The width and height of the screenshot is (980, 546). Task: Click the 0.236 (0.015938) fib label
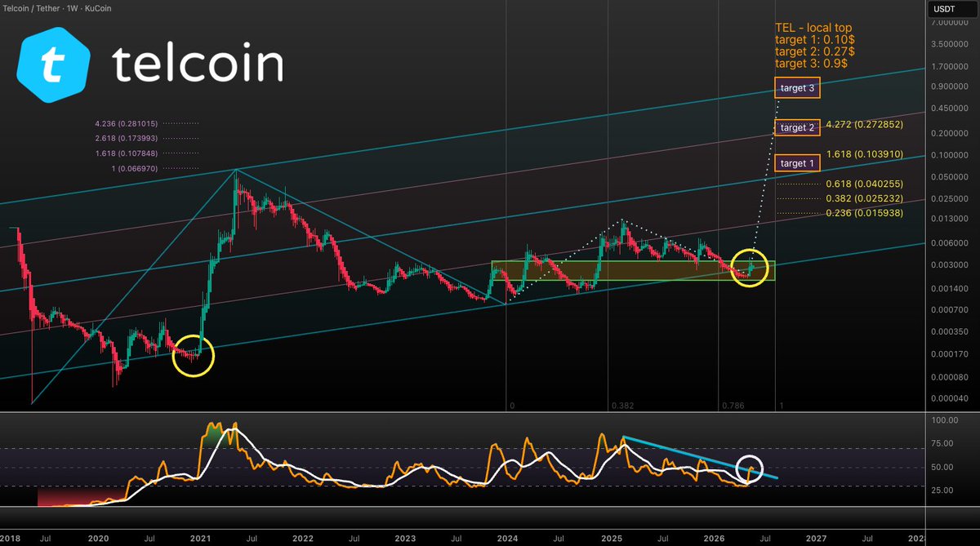click(x=863, y=213)
